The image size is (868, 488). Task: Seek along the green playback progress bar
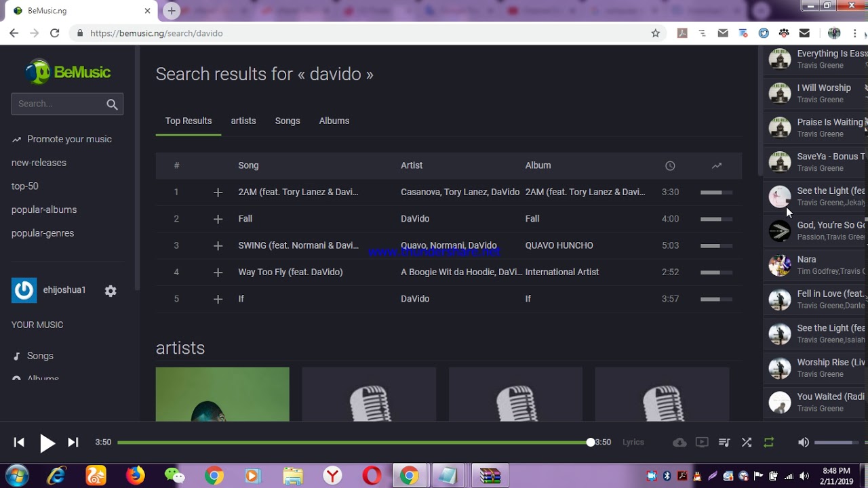pyautogui.click(x=354, y=443)
